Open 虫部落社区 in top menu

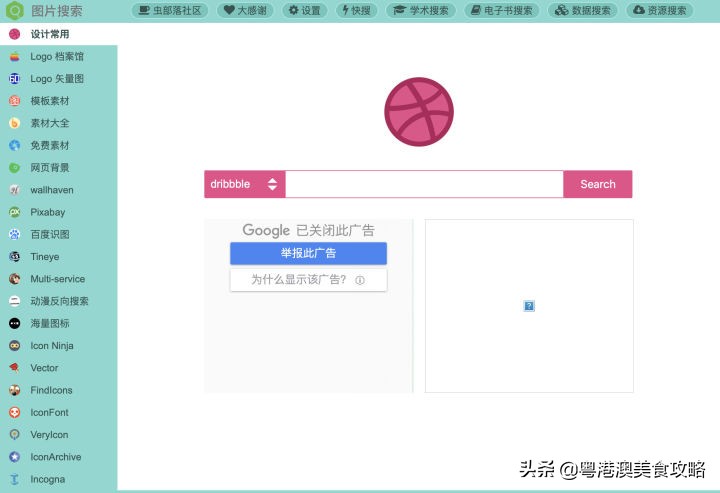169,10
